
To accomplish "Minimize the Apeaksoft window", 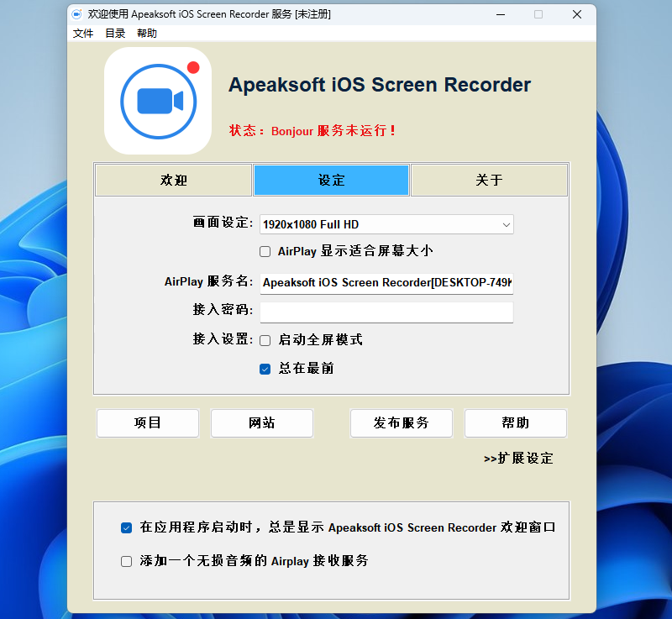I will [501, 14].
